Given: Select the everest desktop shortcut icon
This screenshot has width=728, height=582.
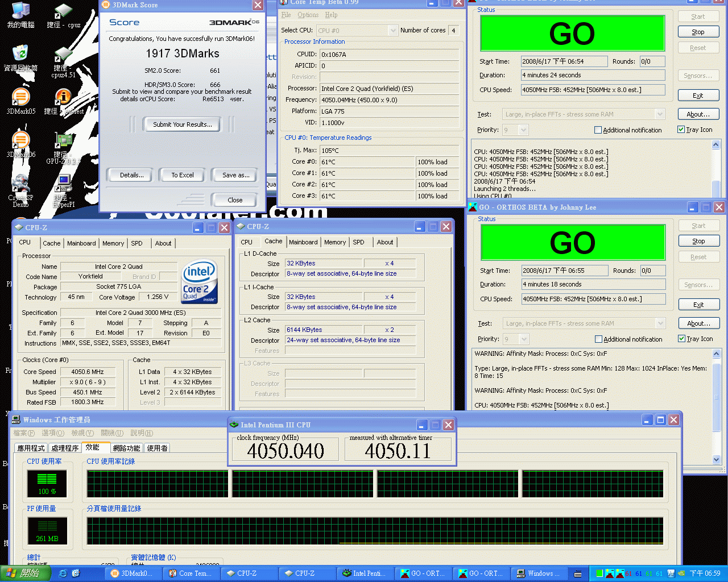Looking at the screenshot, I should pos(63,101).
